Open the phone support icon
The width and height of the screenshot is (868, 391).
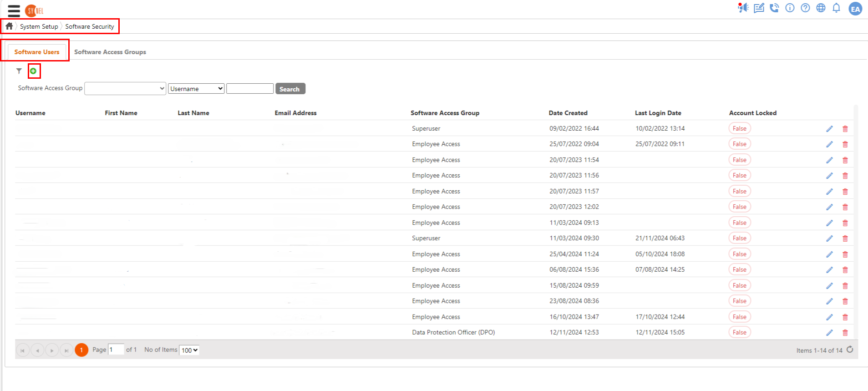point(774,8)
